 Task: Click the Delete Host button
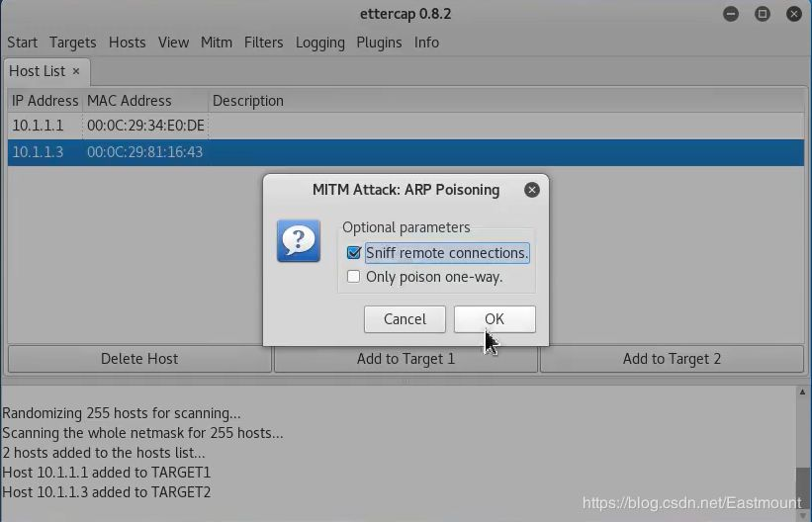[x=139, y=359]
